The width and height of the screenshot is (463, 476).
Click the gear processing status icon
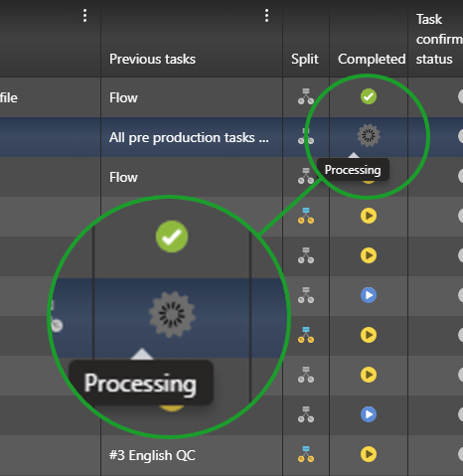(369, 135)
